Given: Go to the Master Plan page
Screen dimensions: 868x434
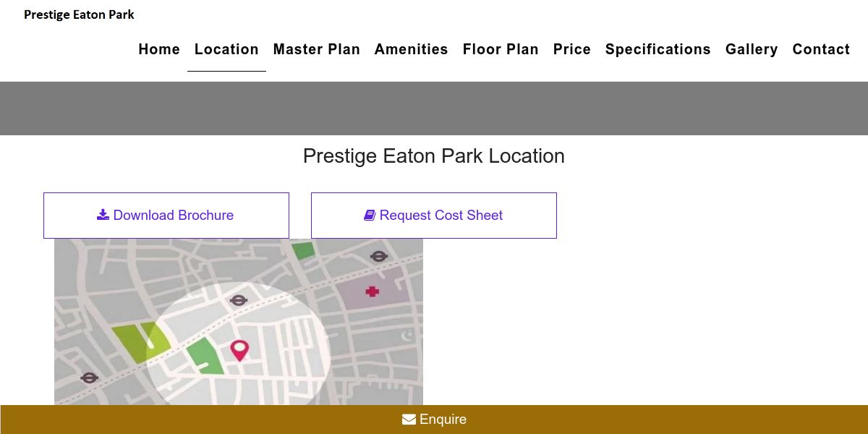Looking at the screenshot, I should coord(316,49).
